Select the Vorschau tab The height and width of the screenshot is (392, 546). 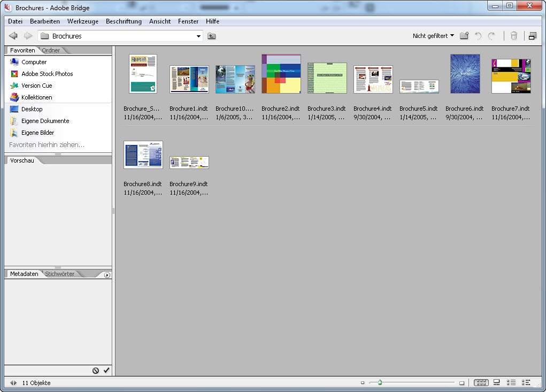[x=22, y=160]
